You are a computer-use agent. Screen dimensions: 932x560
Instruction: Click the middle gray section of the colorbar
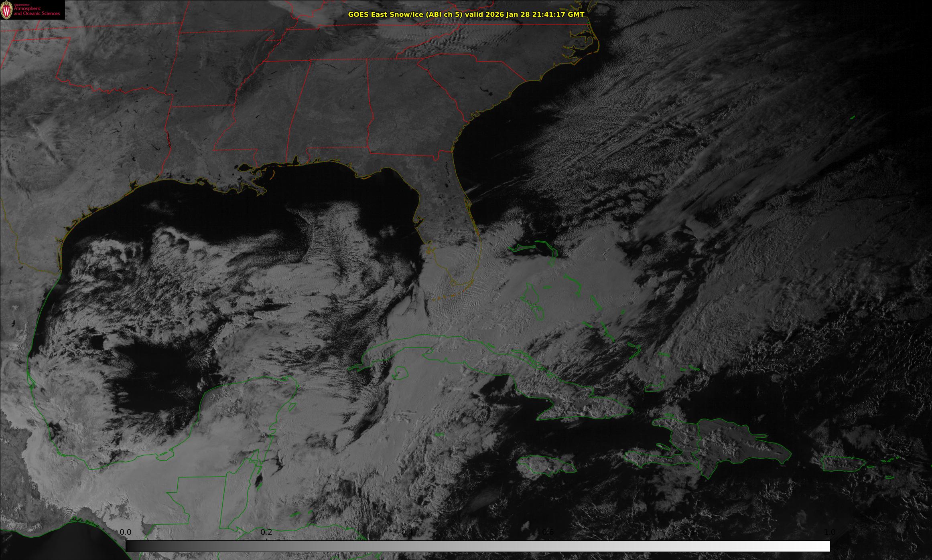477,546
